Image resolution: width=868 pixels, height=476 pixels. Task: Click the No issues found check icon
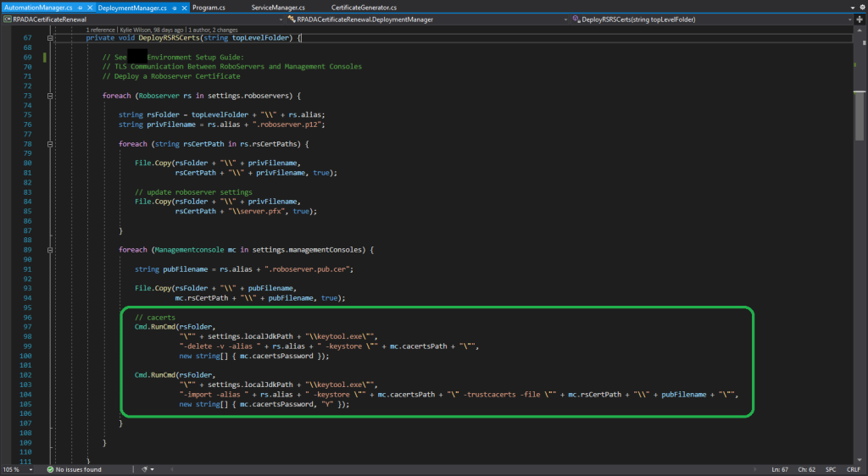click(x=51, y=469)
